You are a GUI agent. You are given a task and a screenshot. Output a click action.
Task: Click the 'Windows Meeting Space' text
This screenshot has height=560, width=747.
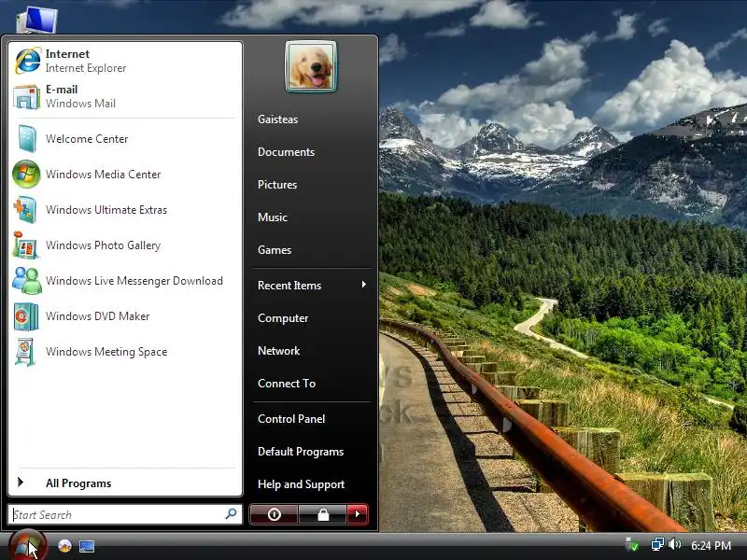(x=106, y=352)
